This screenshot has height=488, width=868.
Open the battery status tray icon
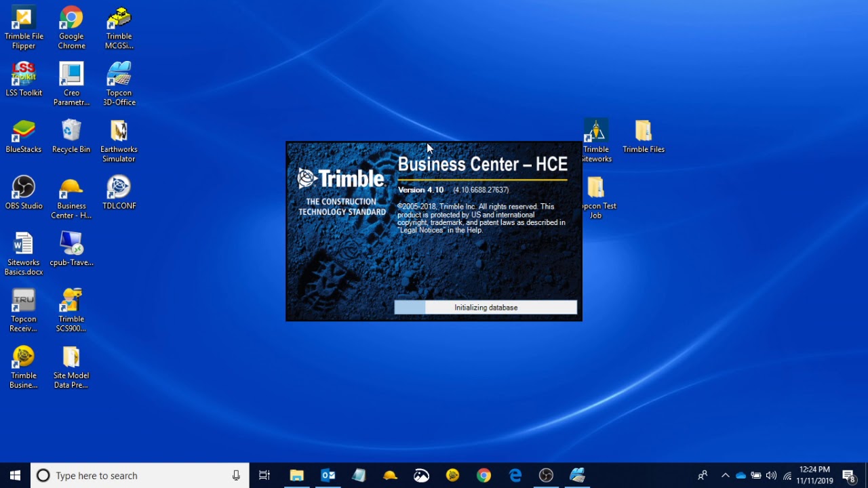pyautogui.click(x=756, y=475)
